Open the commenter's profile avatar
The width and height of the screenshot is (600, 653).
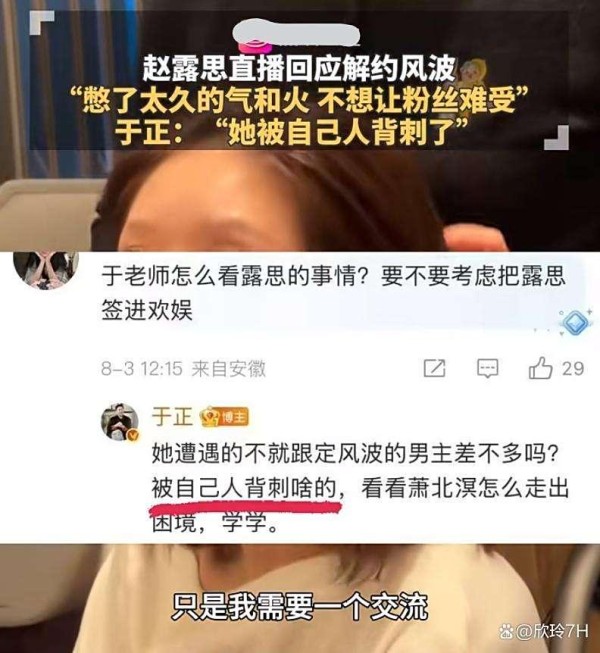pyautogui.click(x=46, y=269)
